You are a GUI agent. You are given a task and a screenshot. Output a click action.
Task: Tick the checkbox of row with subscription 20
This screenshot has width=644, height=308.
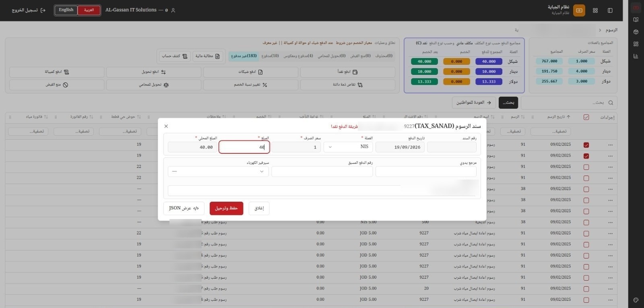click(586, 289)
